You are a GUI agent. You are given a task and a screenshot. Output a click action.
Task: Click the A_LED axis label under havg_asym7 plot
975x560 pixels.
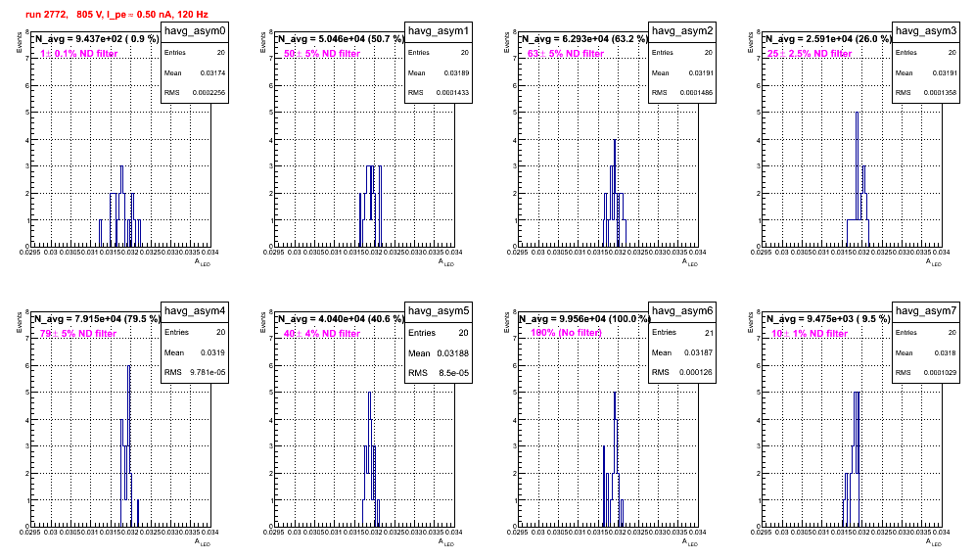click(934, 542)
